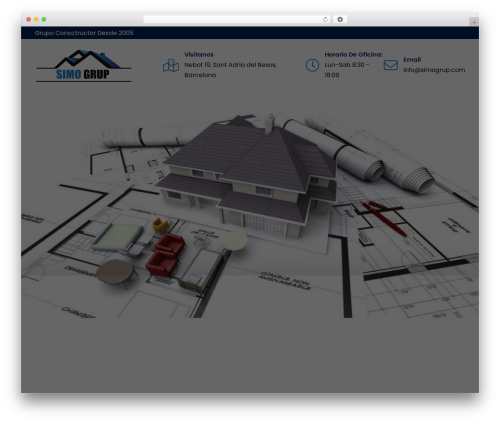Select the Nebot 19, Sant Adria address text
The height and width of the screenshot is (423, 500).
[x=230, y=70]
